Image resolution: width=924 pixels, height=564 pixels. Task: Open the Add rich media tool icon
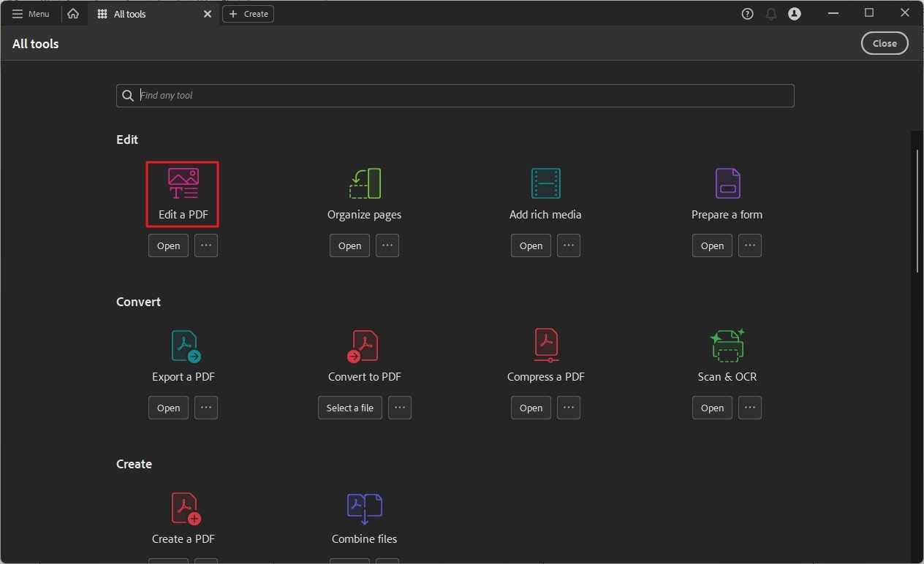[x=545, y=183]
